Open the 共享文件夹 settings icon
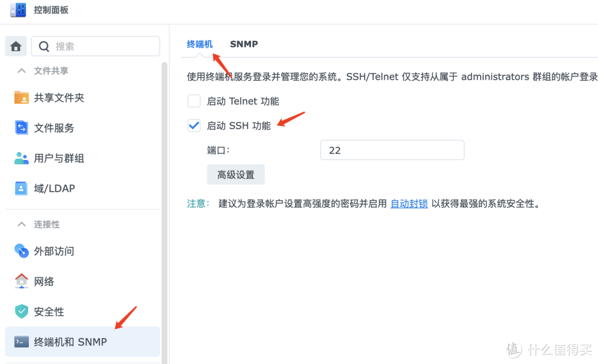 click(20, 98)
